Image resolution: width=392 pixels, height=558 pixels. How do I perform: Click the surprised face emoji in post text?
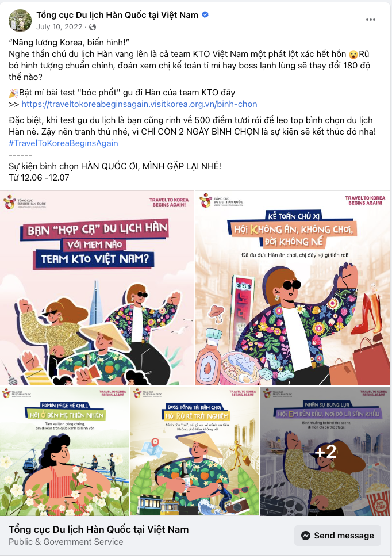coord(353,55)
